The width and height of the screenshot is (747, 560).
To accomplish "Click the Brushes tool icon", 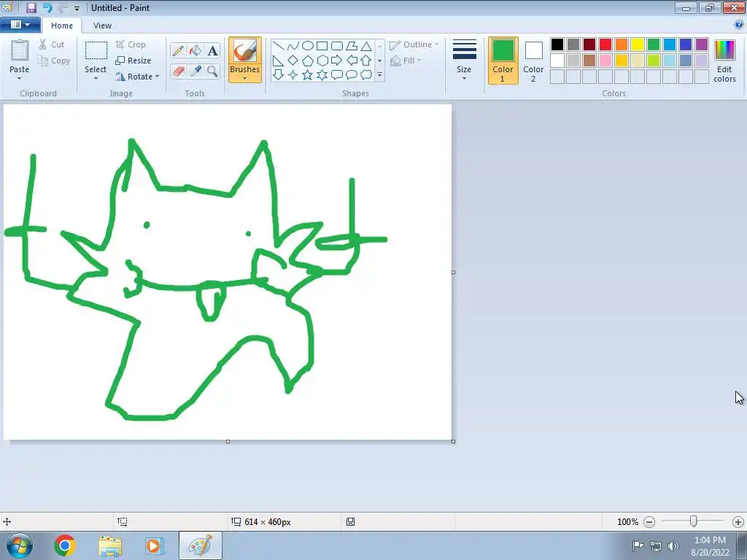I will coord(245,50).
